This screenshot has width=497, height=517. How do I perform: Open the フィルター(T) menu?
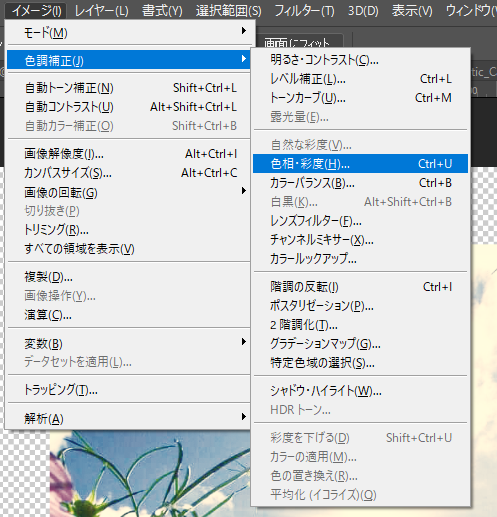[x=304, y=11]
